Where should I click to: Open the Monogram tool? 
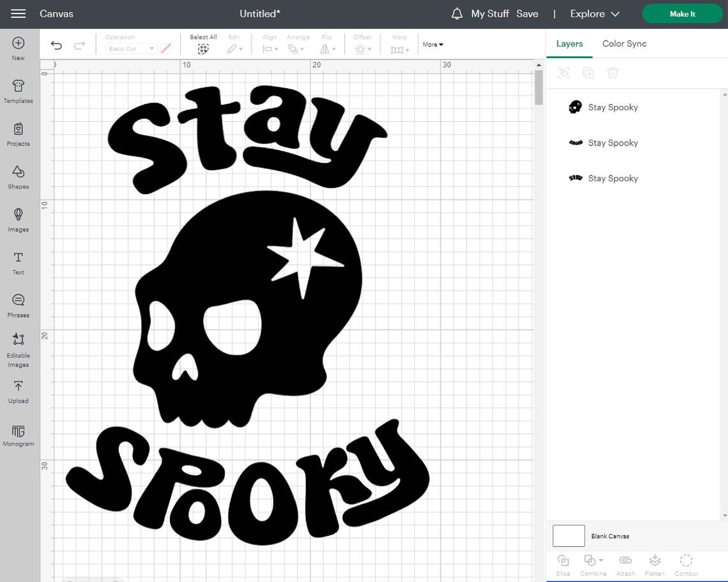tap(18, 435)
